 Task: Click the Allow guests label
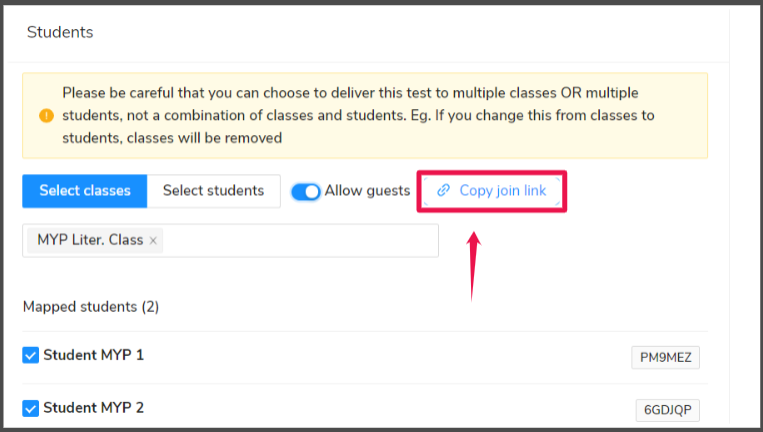point(367,191)
